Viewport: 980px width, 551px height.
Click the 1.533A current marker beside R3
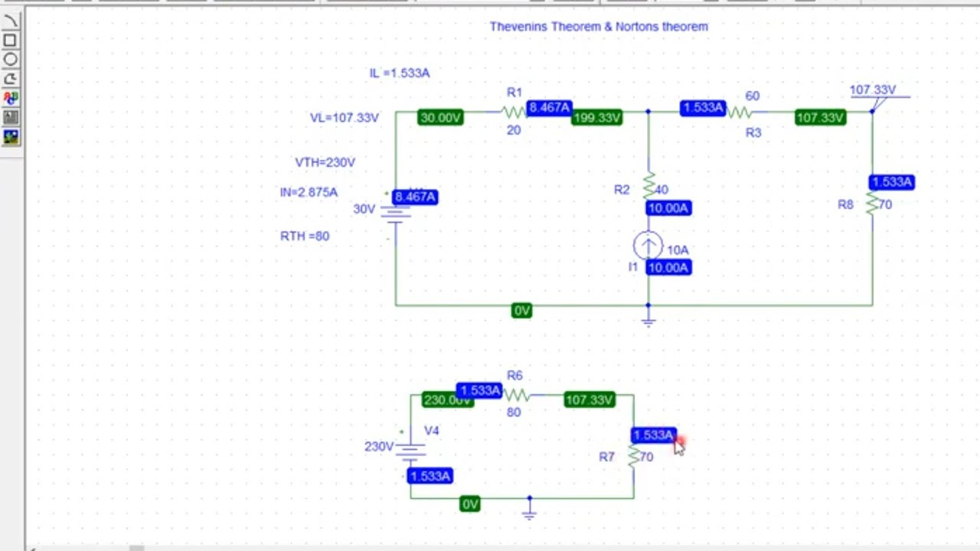tap(703, 107)
